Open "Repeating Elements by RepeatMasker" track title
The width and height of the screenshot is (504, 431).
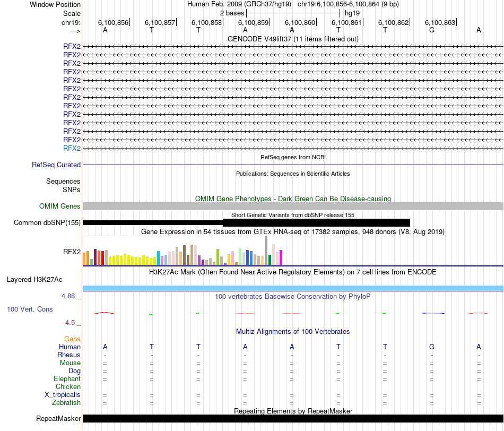pos(293,411)
